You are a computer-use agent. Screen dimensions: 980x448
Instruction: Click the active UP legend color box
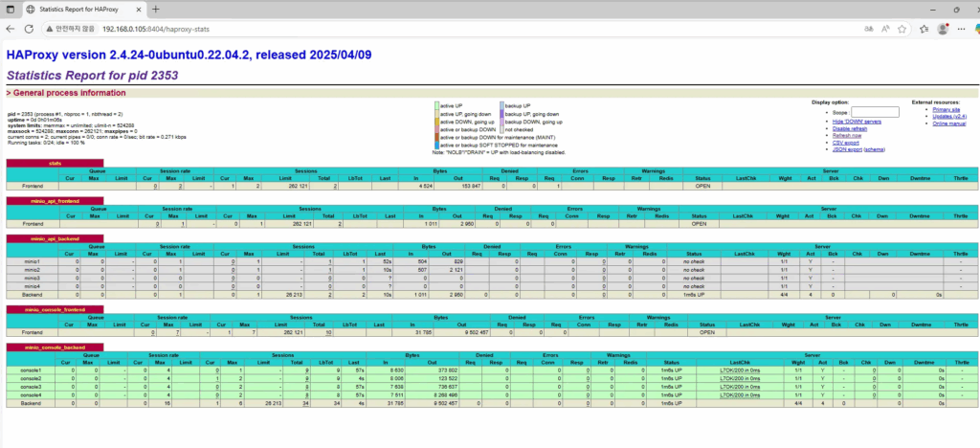pos(436,106)
